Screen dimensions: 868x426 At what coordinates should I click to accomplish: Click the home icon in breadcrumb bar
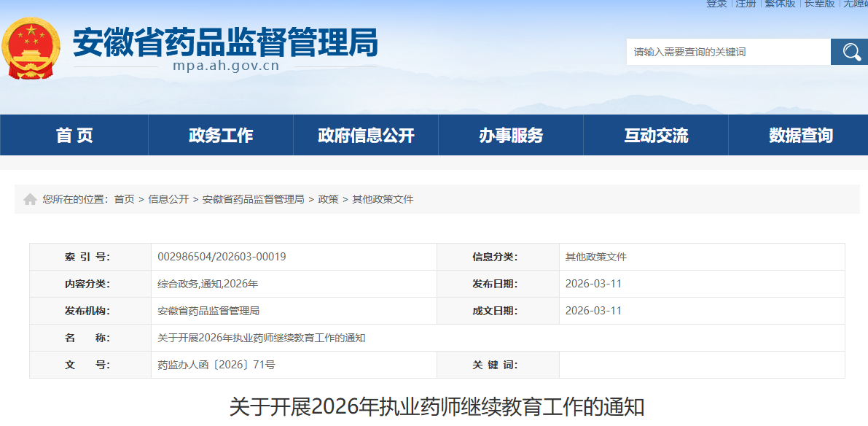pyautogui.click(x=30, y=199)
